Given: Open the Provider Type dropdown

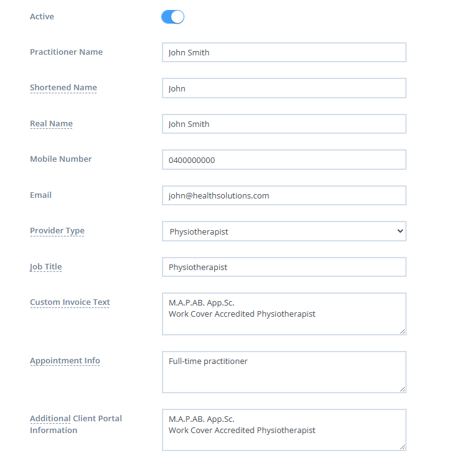Looking at the screenshot, I should (x=284, y=231).
